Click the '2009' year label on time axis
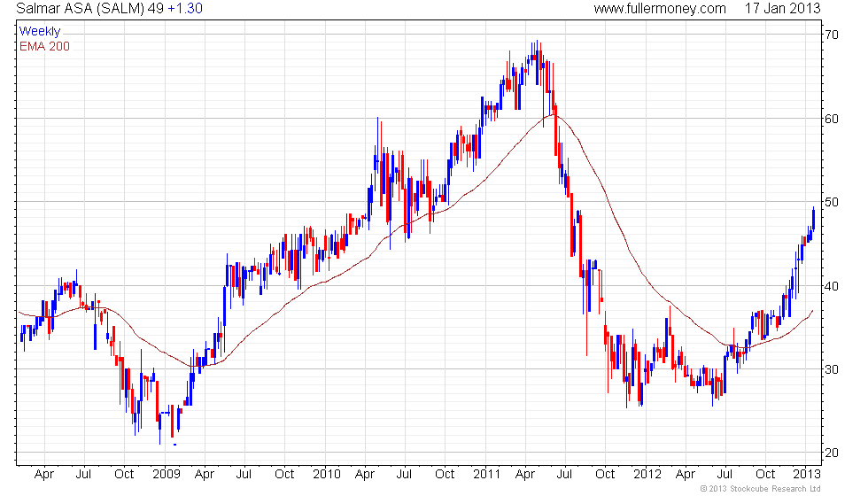 pyautogui.click(x=167, y=474)
